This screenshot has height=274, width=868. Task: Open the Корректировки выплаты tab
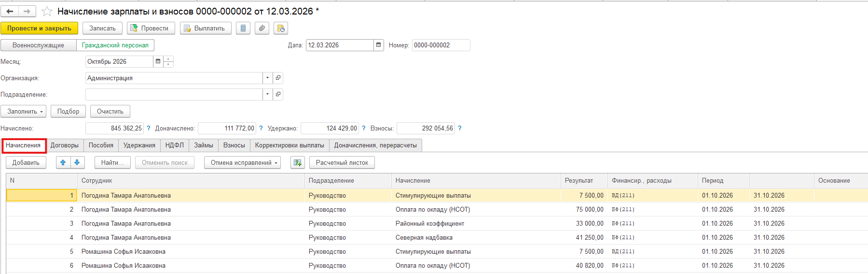289,145
